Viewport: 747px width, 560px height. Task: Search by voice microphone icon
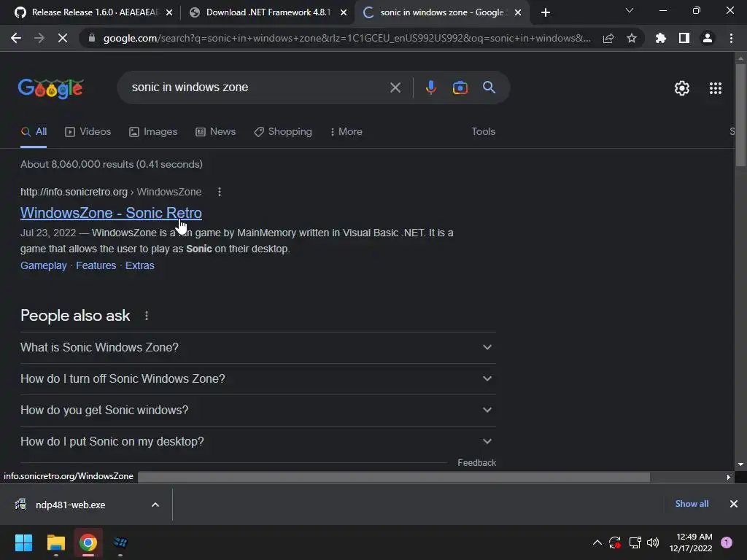point(430,87)
